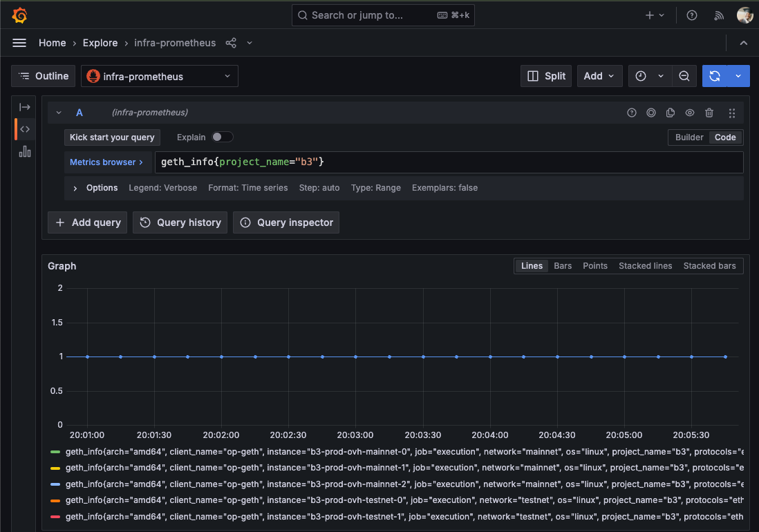Open the hamburger navigation menu
Image resolution: width=759 pixels, height=532 pixels.
tap(19, 43)
